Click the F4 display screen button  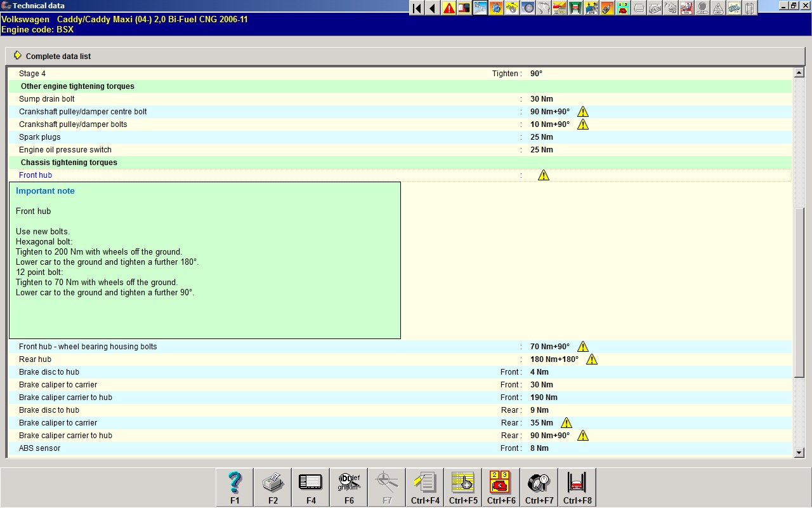coord(311,487)
